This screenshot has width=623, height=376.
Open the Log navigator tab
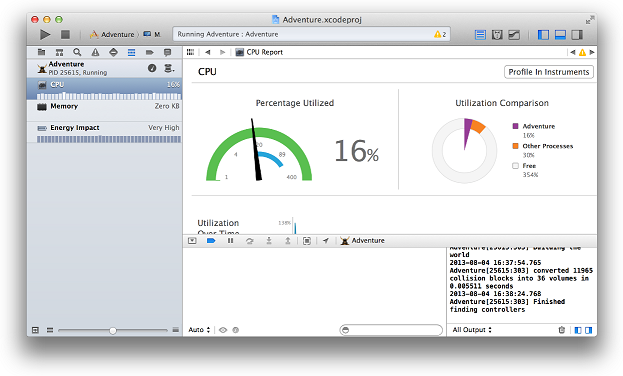(167, 52)
